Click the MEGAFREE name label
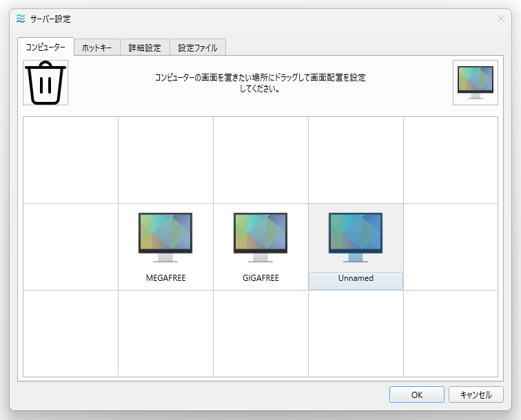 coord(165,279)
